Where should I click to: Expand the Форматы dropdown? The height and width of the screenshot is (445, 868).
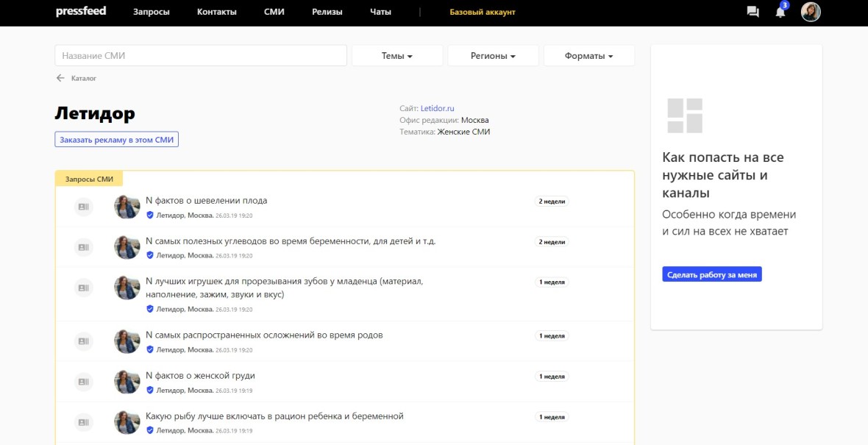coord(588,56)
